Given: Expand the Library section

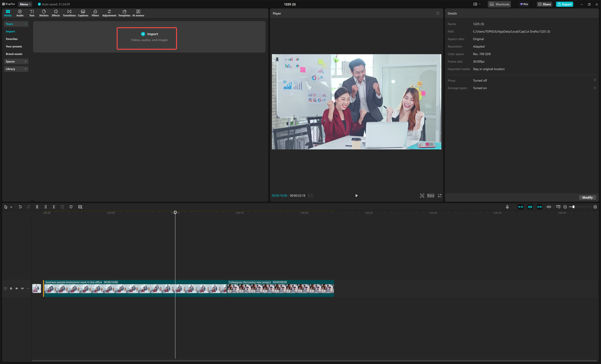Looking at the screenshot, I should [16, 69].
